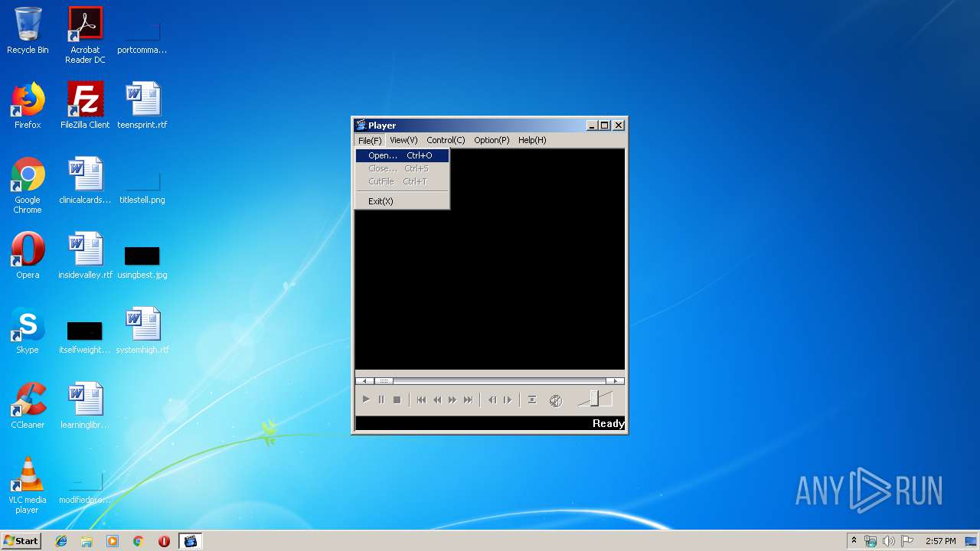The height and width of the screenshot is (551, 980).
Task: Skip to next track in Player
Action: [469, 399]
